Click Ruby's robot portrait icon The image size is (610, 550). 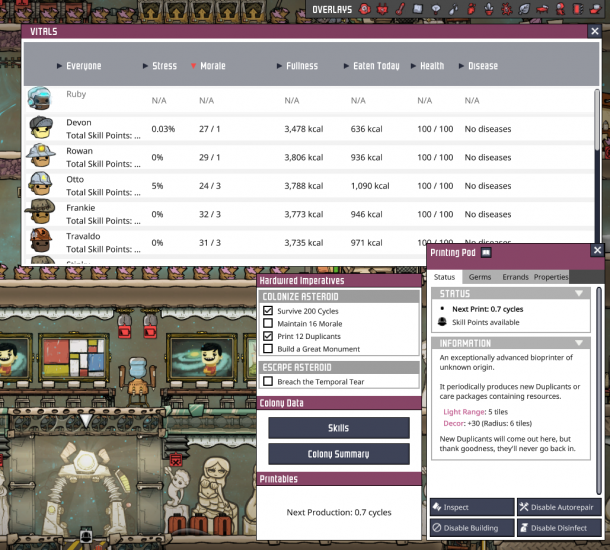pyautogui.click(x=40, y=99)
